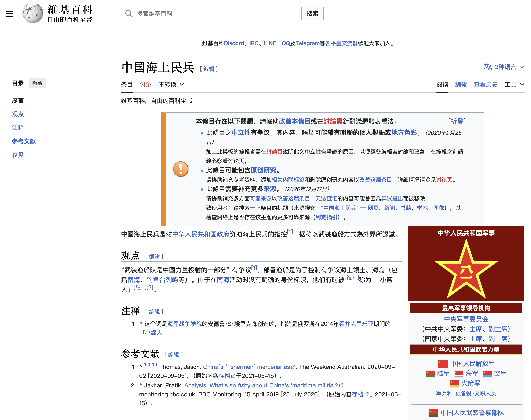
Task: Open the Telegram link in the banner
Action: [x=307, y=43]
